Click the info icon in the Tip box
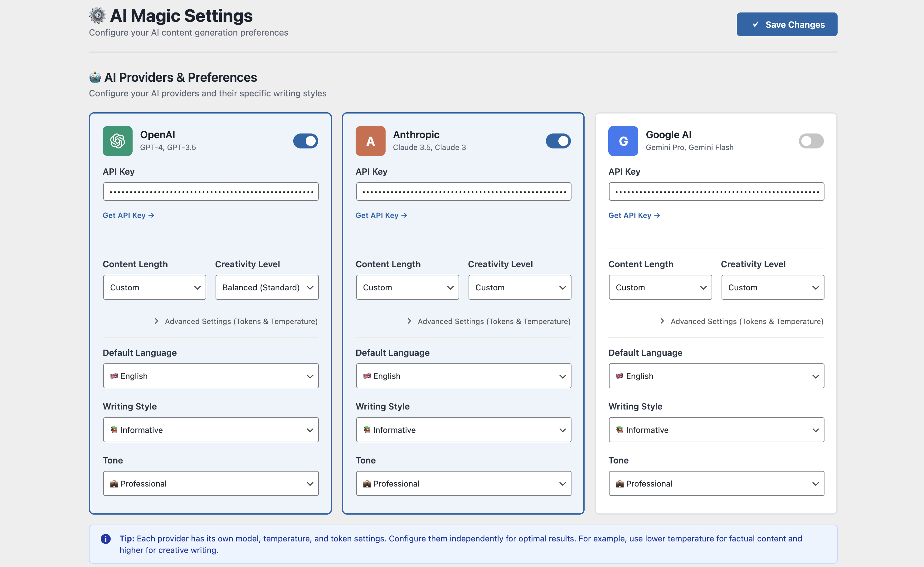This screenshot has height=567, width=924. [x=106, y=539]
